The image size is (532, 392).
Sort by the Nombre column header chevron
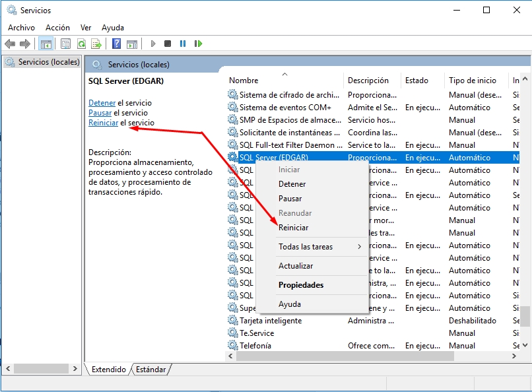[285, 74]
